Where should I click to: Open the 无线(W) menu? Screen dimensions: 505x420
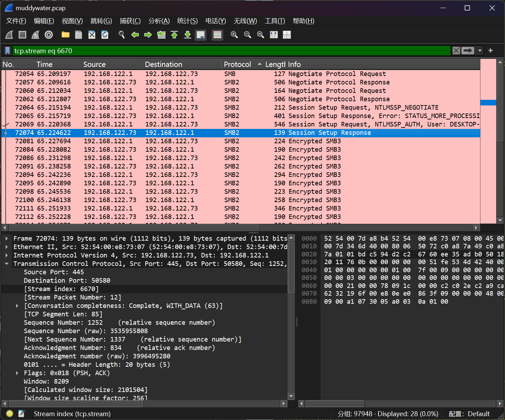[x=245, y=21]
